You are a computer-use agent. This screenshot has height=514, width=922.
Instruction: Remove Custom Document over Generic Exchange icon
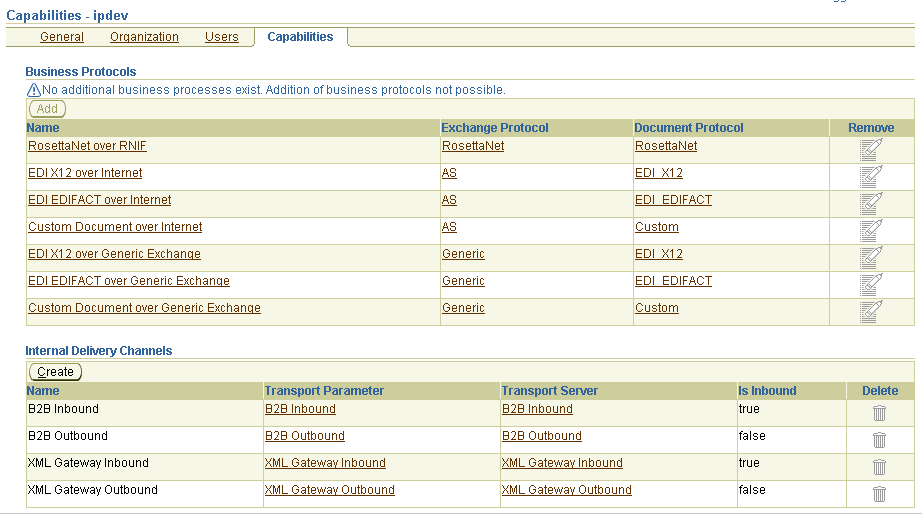point(871,312)
